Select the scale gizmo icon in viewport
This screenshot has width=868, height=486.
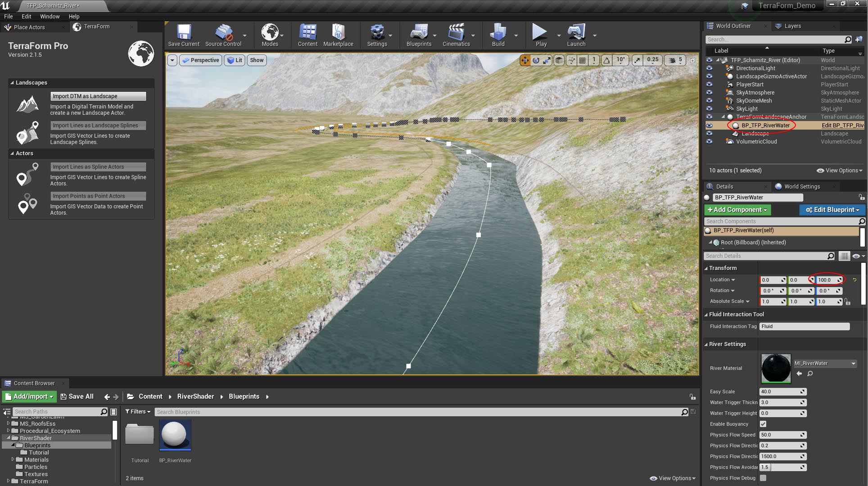tap(547, 60)
